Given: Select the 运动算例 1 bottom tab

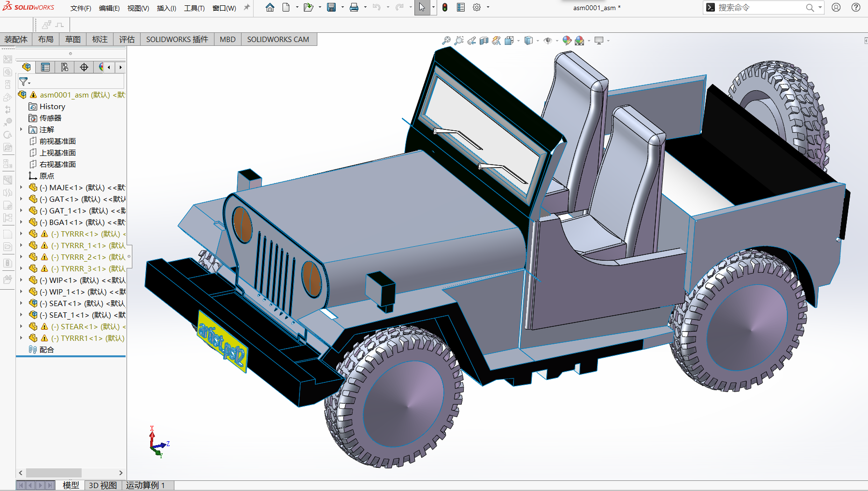Looking at the screenshot, I should point(145,485).
